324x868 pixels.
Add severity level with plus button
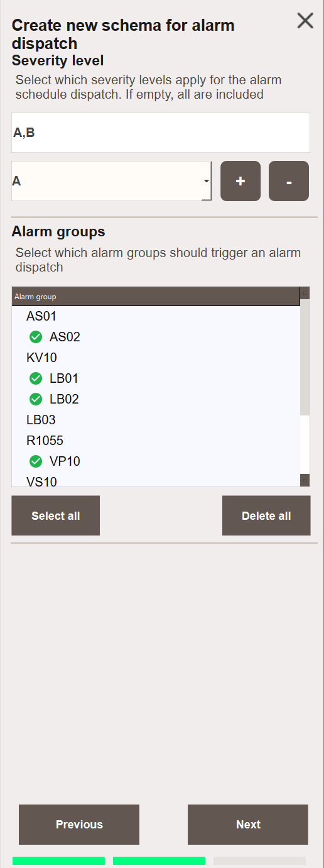pyautogui.click(x=240, y=181)
